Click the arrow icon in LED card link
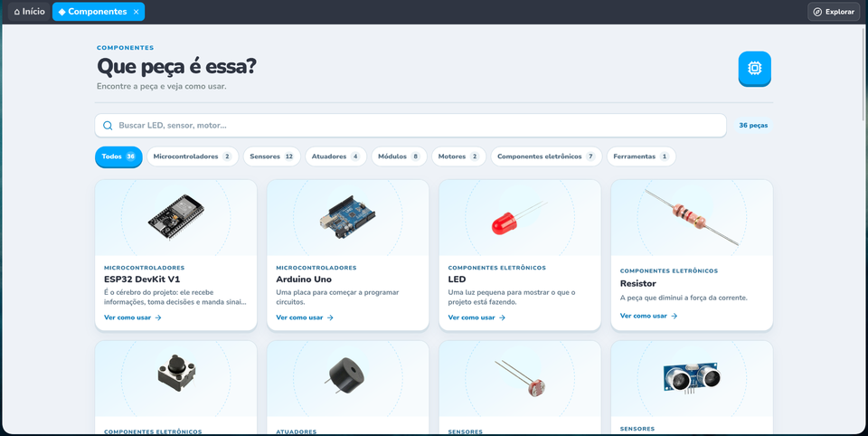 tap(502, 318)
